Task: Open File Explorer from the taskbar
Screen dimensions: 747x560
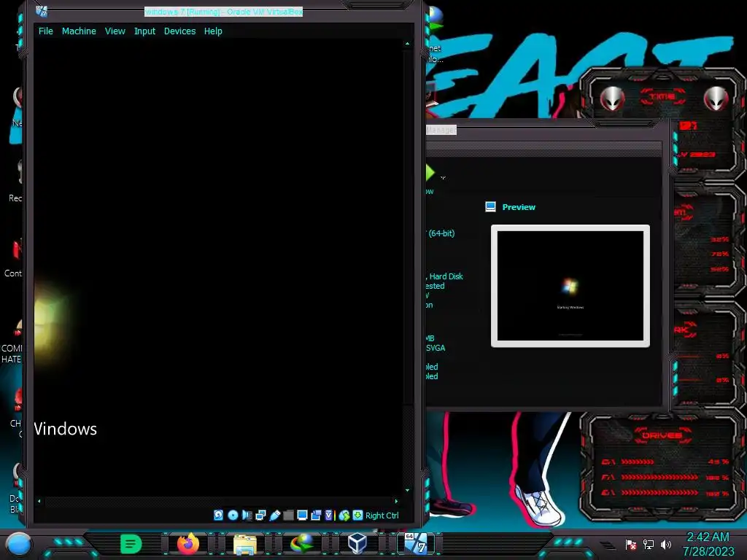Action: click(x=245, y=545)
